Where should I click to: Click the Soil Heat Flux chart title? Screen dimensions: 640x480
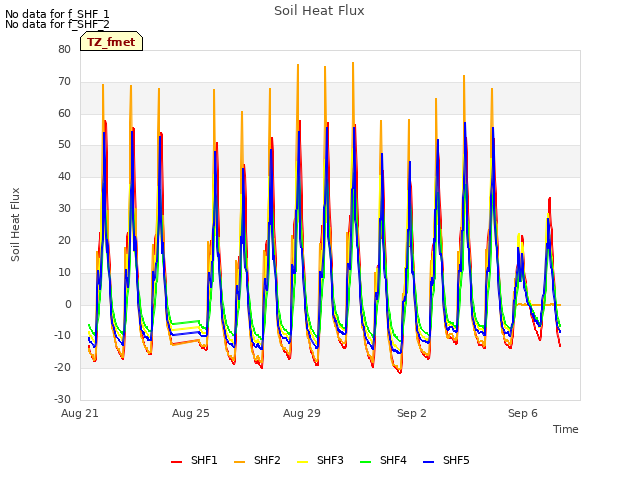click(319, 11)
